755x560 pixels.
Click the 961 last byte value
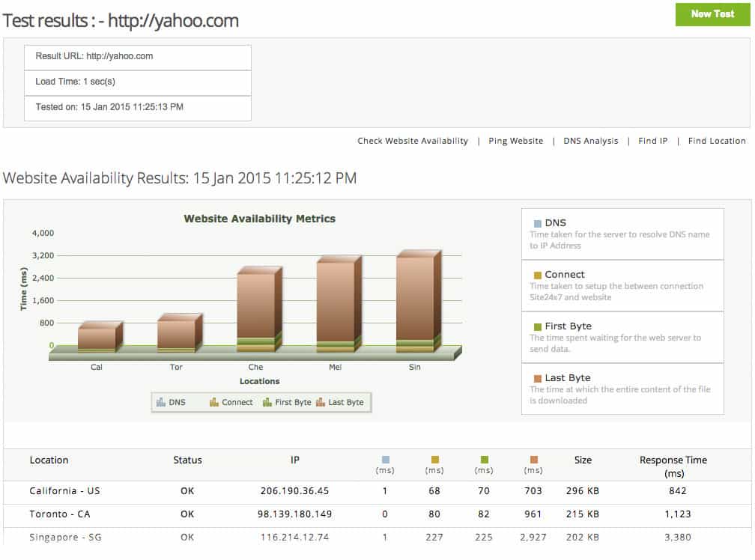pyautogui.click(x=533, y=514)
